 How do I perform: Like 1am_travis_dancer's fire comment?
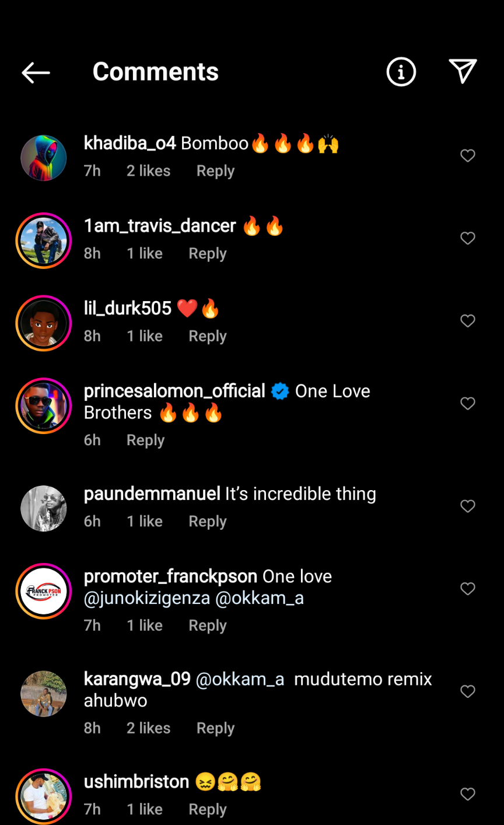click(x=468, y=239)
